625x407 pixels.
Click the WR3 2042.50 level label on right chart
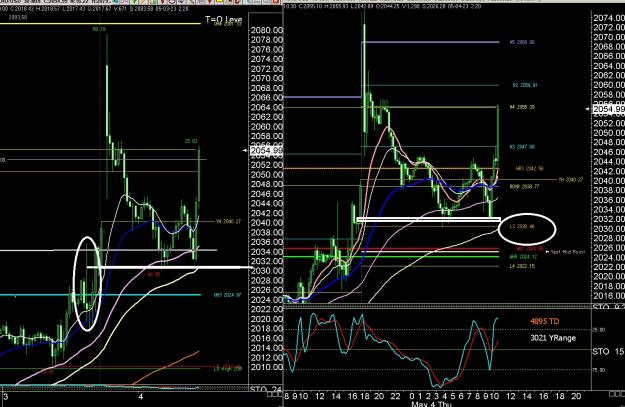(x=530, y=169)
